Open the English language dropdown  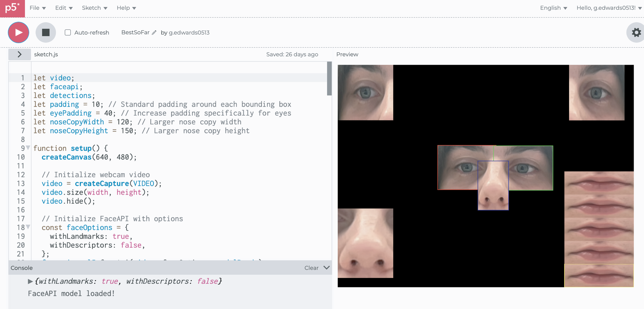coord(553,8)
